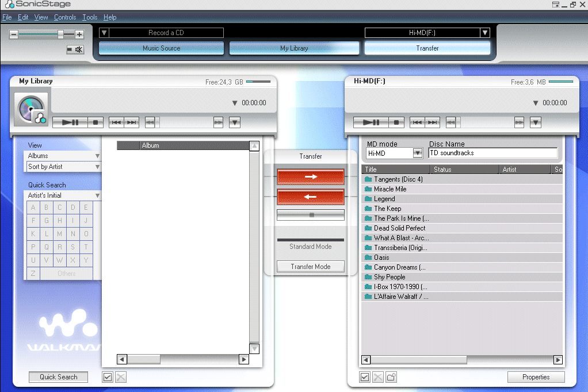The width and height of the screenshot is (588, 392).
Task: Select Miracle Mile group
Action: (x=462, y=189)
